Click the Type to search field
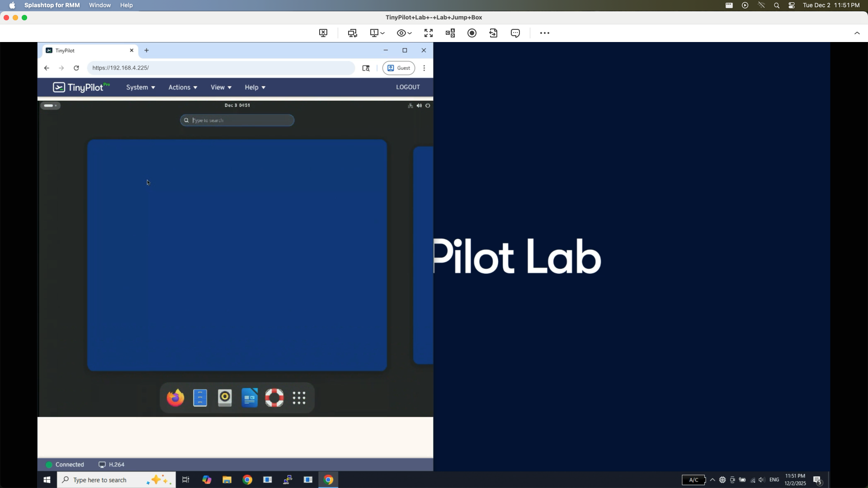The height and width of the screenshot is (488, 868). pos(237,120)
